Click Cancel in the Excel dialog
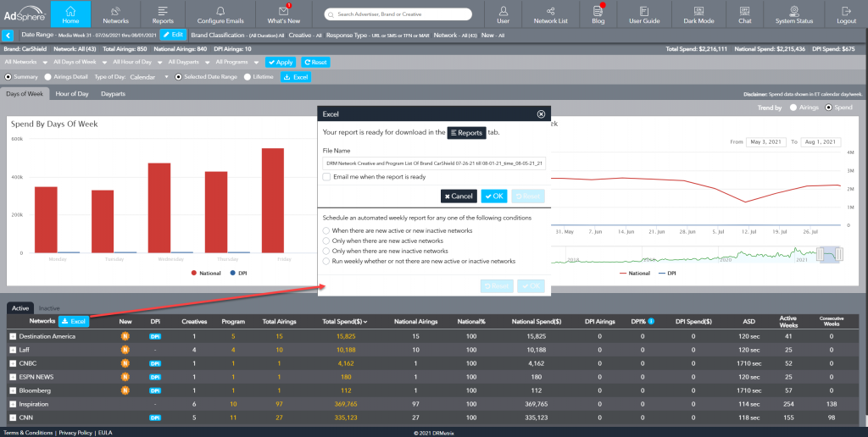 point(459,196)
